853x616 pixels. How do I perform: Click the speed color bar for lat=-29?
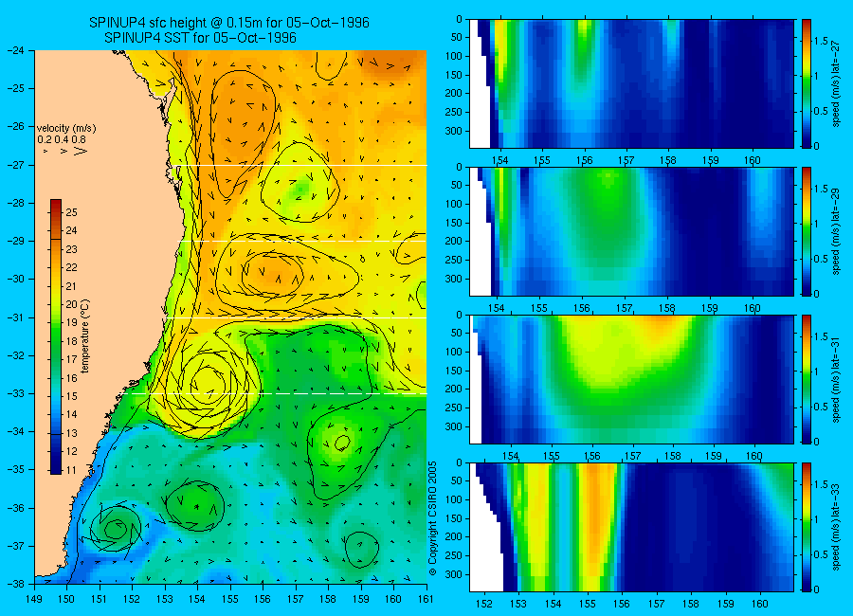pyautogui.click(x=806, y=231)
